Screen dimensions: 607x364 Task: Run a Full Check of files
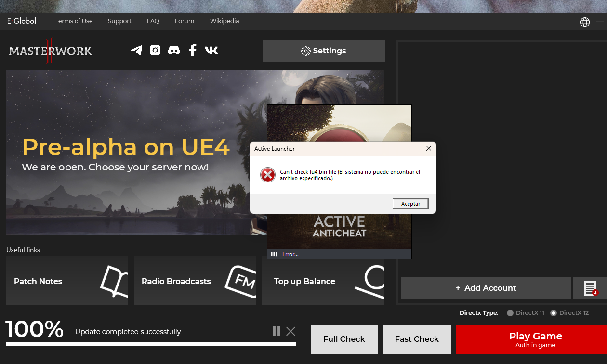pyautogui.click(x=344, y=339)
